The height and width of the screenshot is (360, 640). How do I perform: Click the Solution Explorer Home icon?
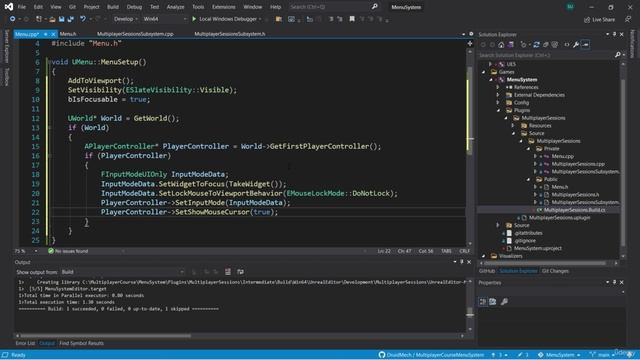501,45
